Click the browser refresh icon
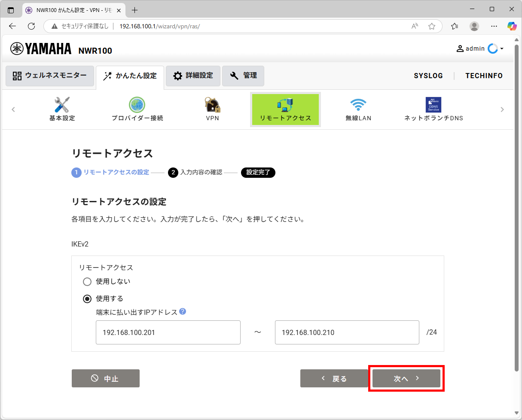This screenshot has height=420, width=522. [x=31, y=26]
